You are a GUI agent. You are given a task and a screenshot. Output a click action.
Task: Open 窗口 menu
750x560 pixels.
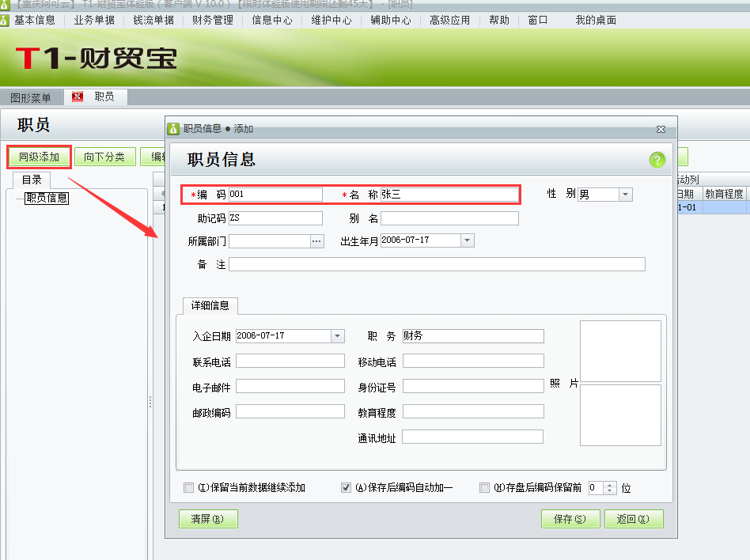(x=538, y=20)
